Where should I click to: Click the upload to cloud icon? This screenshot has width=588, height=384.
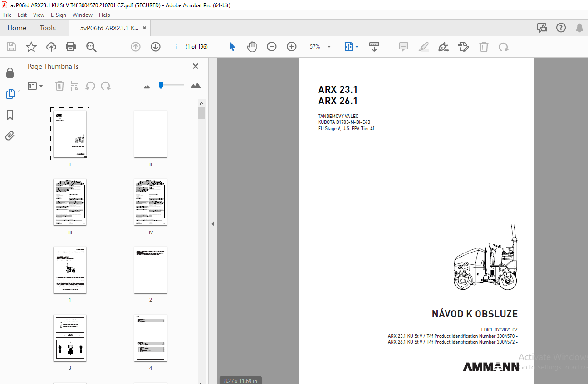[x=51, y=47]
